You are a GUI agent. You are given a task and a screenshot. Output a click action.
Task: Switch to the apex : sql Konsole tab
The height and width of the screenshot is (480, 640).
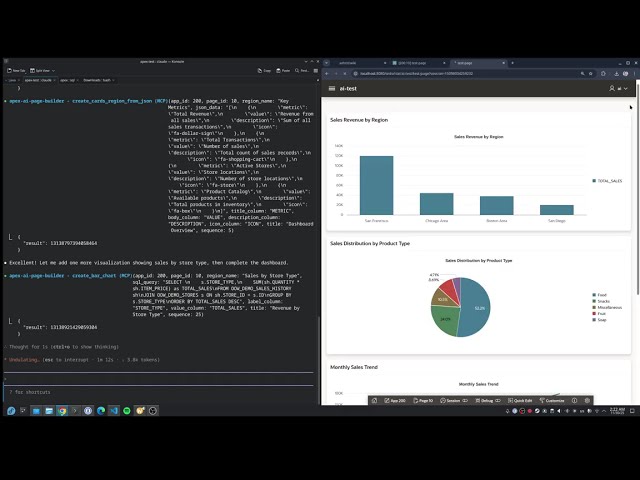point(67,80)
